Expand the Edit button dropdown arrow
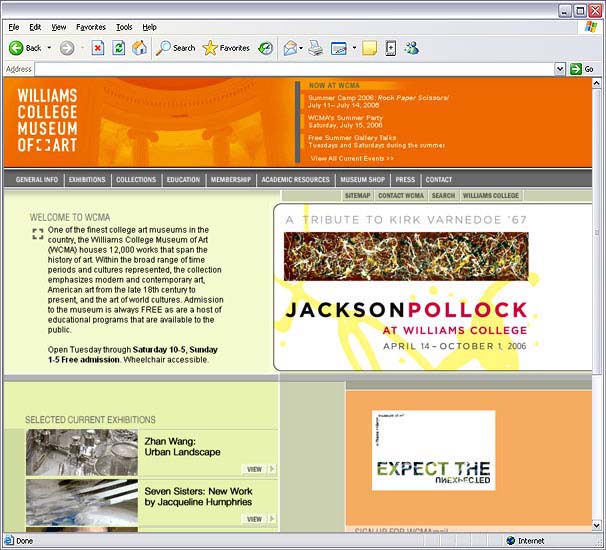Screen dimensions: 606x550 pyautogui.click(x=354, y=48)
